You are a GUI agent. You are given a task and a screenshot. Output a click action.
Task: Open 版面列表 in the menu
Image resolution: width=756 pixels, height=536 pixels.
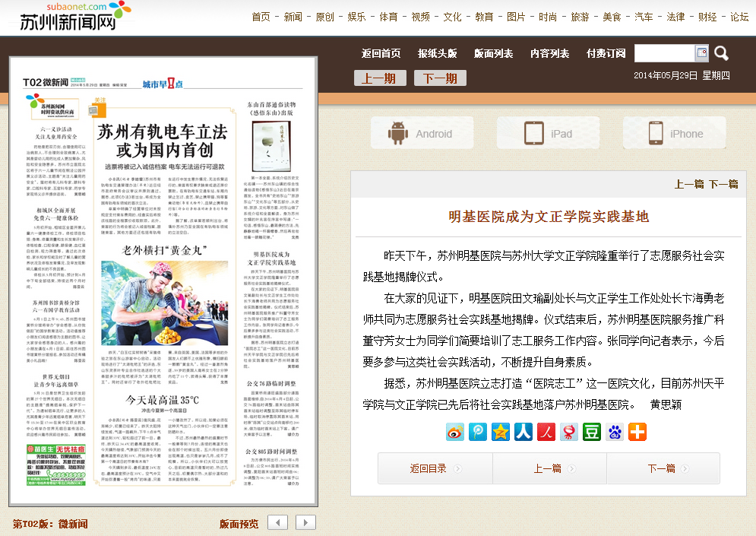pos(493,53)
